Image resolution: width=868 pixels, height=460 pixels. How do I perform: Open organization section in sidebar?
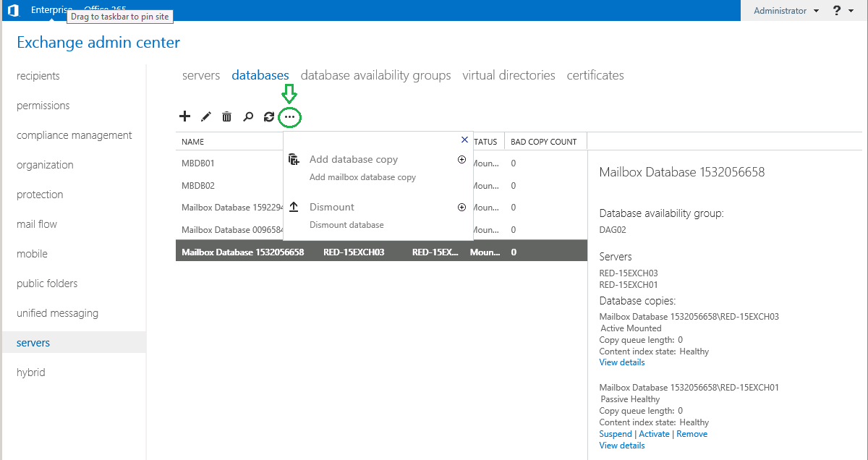point(45,165)
